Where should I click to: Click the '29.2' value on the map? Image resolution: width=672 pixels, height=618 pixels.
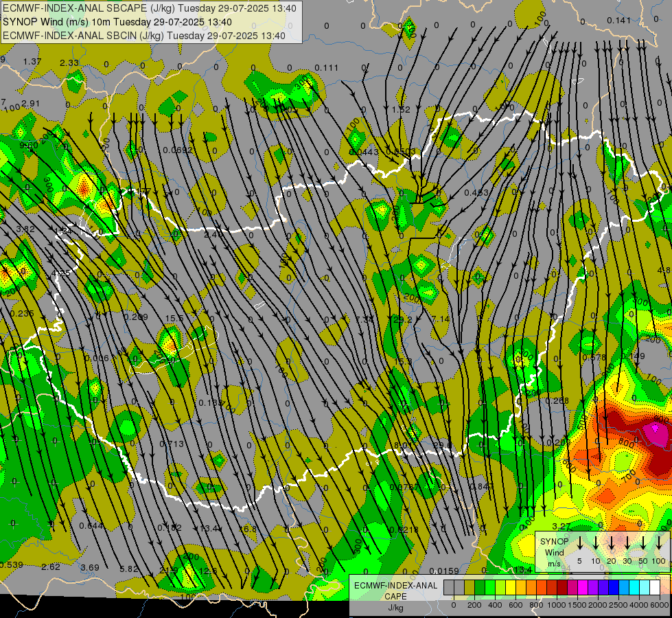click(x=403, y=319)
